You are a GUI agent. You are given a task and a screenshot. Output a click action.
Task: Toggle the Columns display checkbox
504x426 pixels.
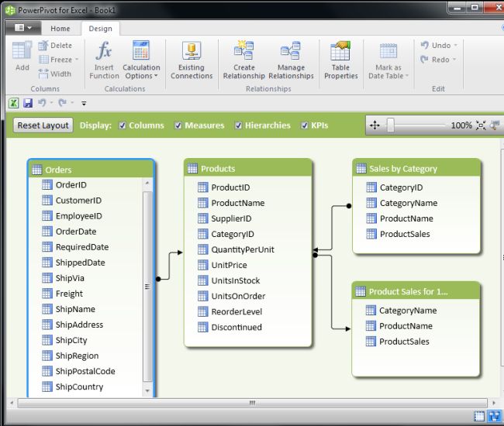[123, 125]
